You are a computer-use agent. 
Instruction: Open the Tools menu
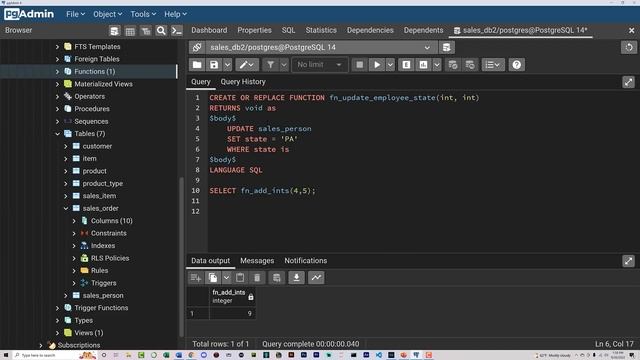coord(143,14)
